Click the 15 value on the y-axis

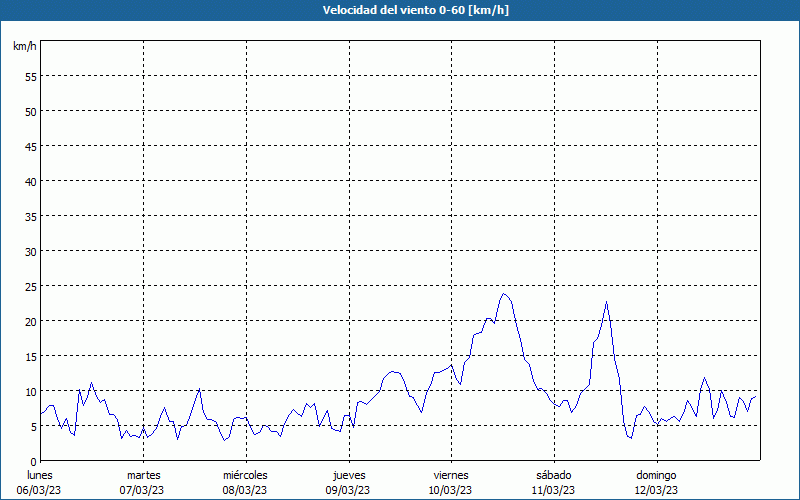(x=31, y=356)
